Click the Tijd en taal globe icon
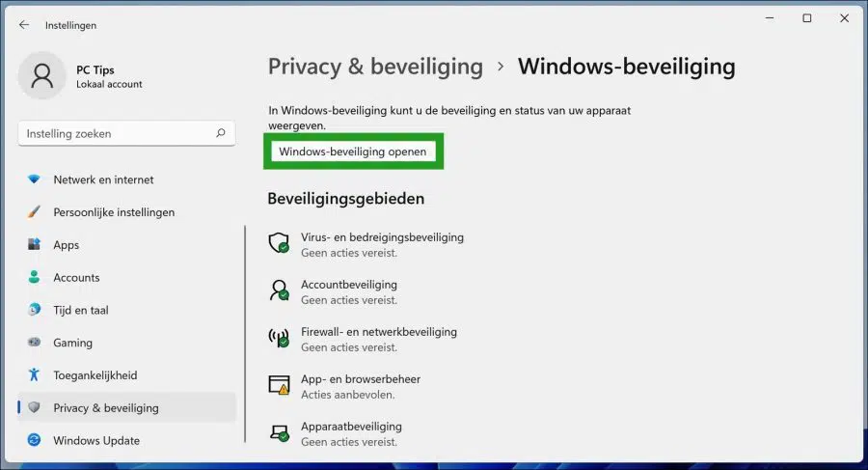Screen dimensions: 868x470 point(34,310)
